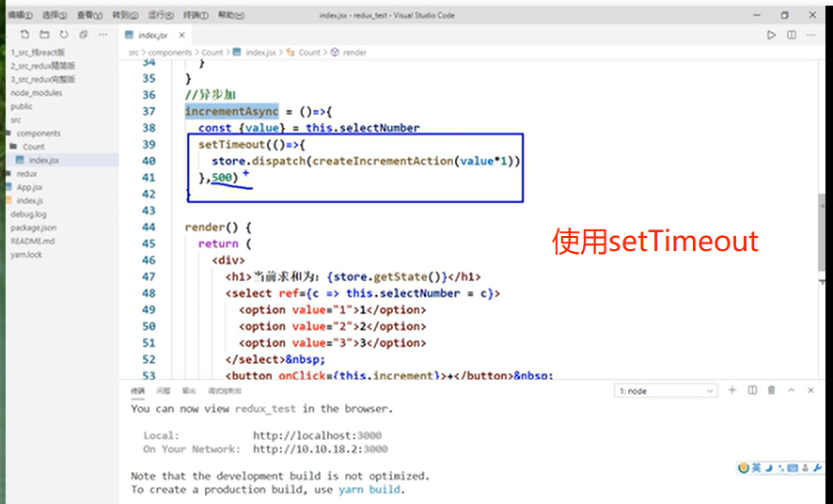The height and width of the screenshot is (504, 833).
Task: Maximize the terminal panel with chevron up
Action: pos(791,390)
